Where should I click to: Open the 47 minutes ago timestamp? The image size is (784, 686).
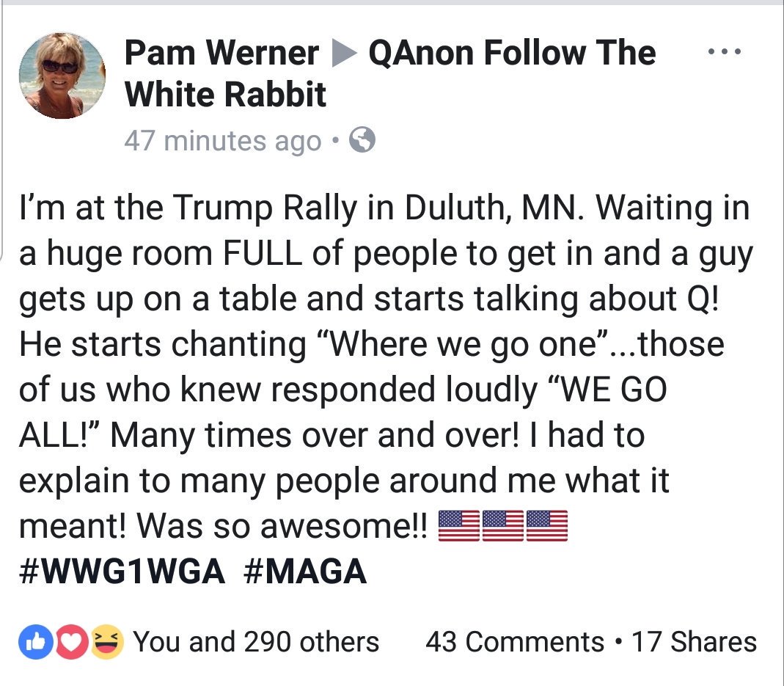point(223,141)
